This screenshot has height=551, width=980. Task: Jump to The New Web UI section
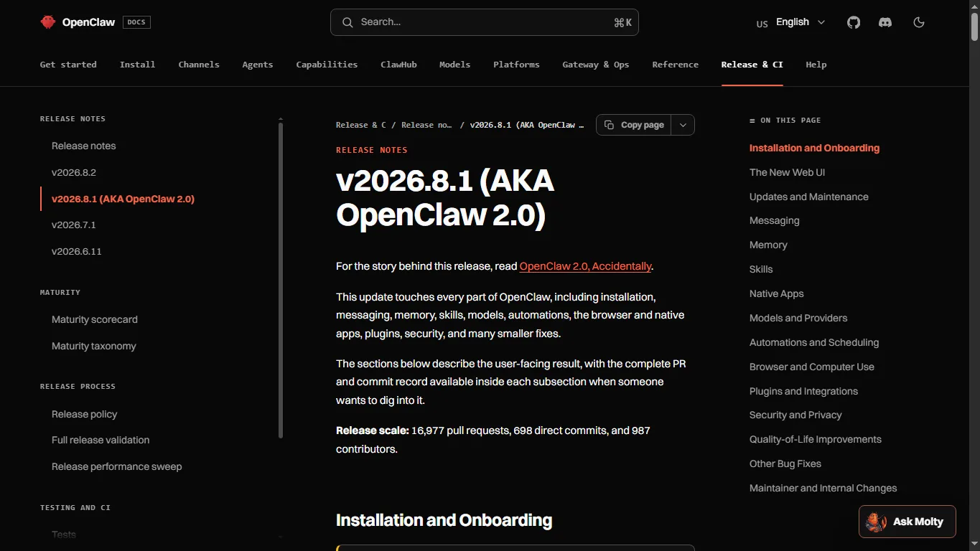coord(788,172)
